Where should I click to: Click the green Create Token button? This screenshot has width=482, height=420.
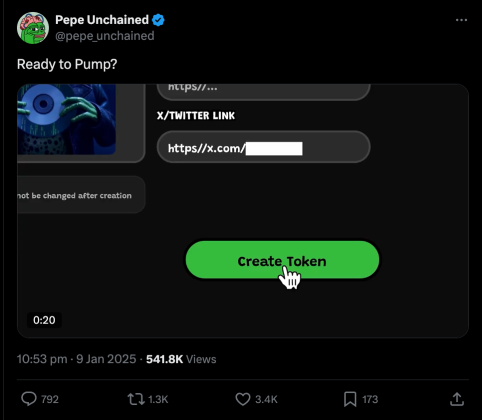282,260
